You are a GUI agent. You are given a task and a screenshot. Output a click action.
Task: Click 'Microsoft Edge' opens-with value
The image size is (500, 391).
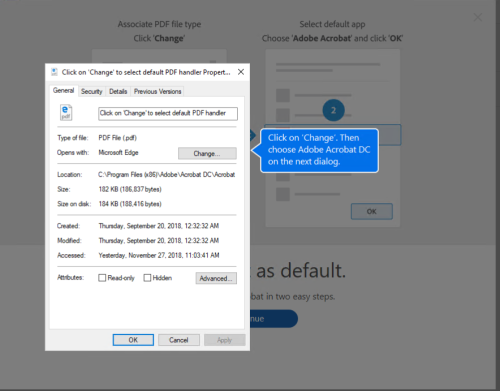(118, 153)
